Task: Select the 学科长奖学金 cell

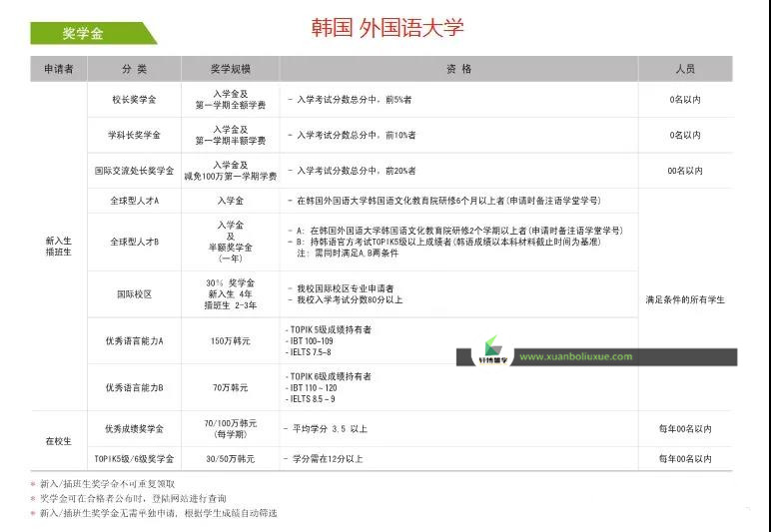Action: [134, 135]
